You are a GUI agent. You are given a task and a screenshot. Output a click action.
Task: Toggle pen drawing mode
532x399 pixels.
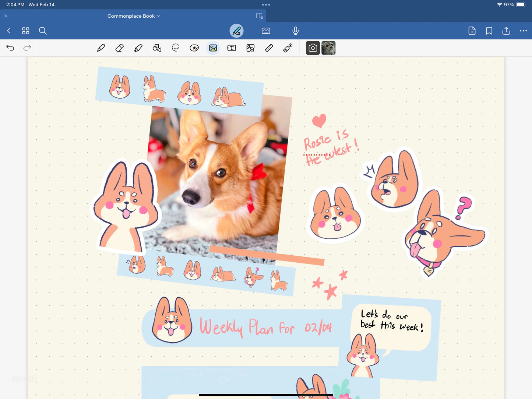coord(236,31)
